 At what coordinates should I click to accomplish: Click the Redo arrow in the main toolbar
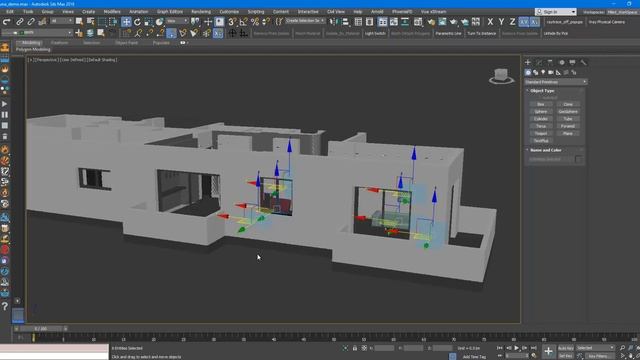(7, 22)
